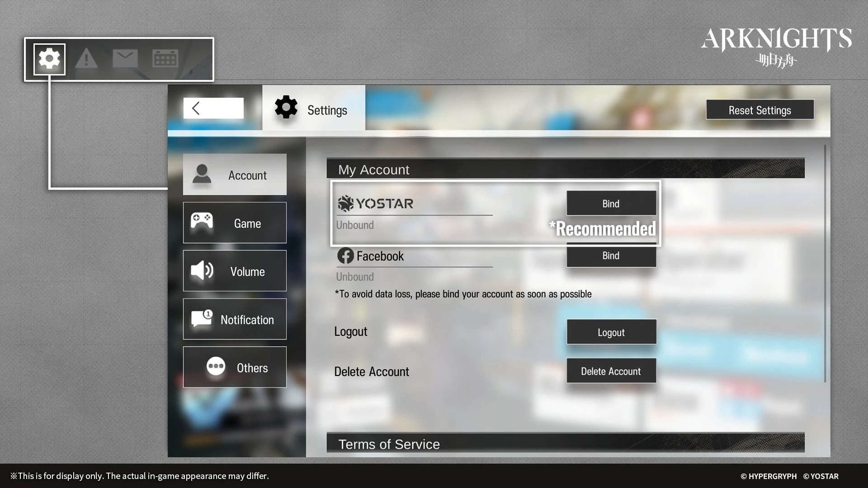
Task: Click the settings panel vertical scrollbar
Action: click(x=825, y=263)
